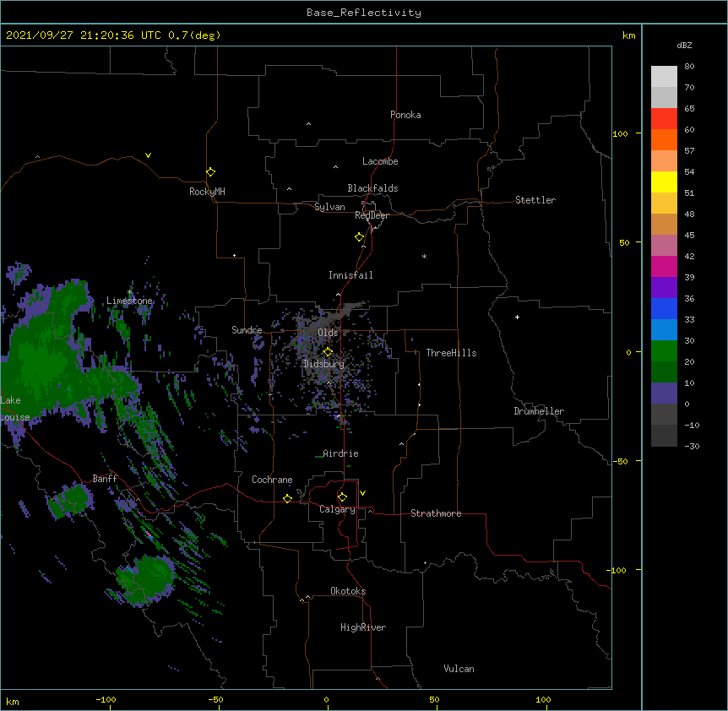Click the white asterisk marker east of Innisfail
The image size is (728, 711).
[x=424, y=256]
